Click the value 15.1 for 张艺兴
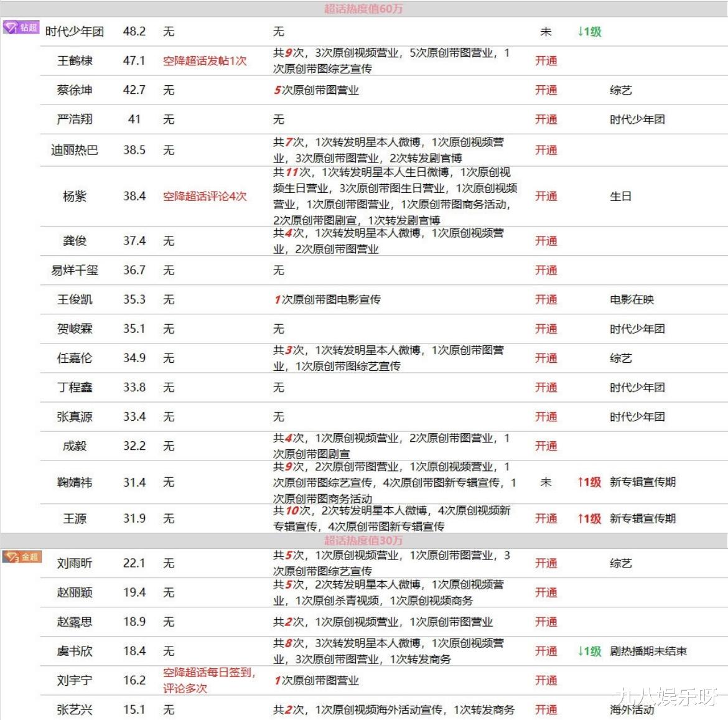Image resolution: width=728 pixels, height=720 pixels. coord(134,709)
